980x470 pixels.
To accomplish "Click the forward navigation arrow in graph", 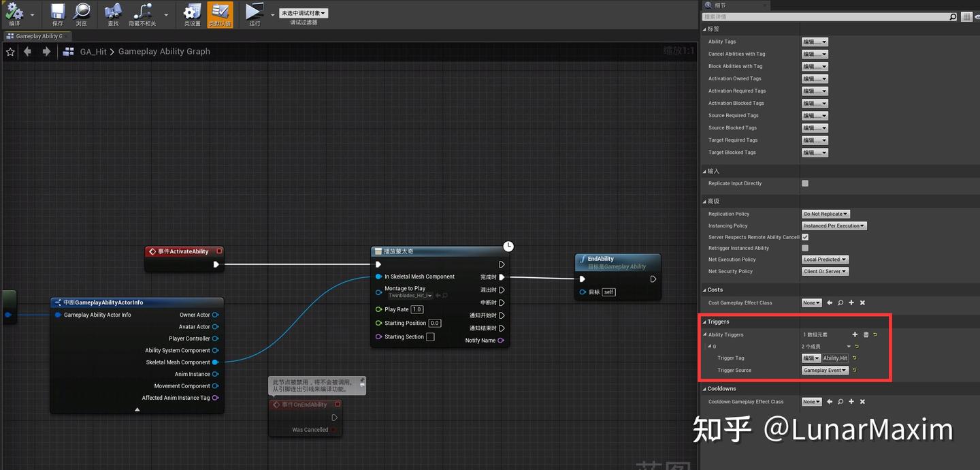I will click(x=46, y=52).
